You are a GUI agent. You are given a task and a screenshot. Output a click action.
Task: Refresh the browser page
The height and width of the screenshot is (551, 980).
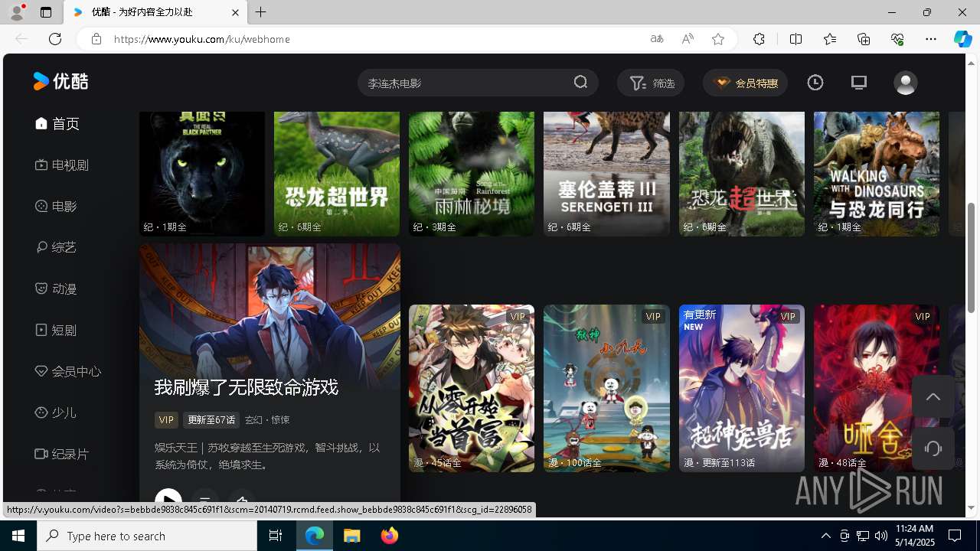point(55,39)
